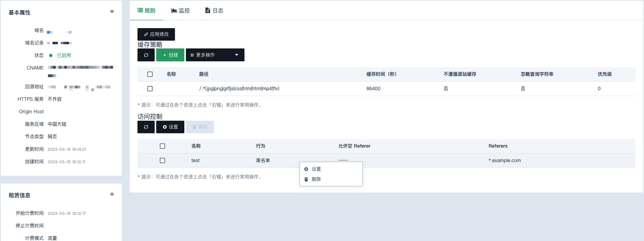Image resolution: width=644 pixels, height=241 pixels.
Task: Click the gear icon in context menu
Action: (x=306, y=169)
